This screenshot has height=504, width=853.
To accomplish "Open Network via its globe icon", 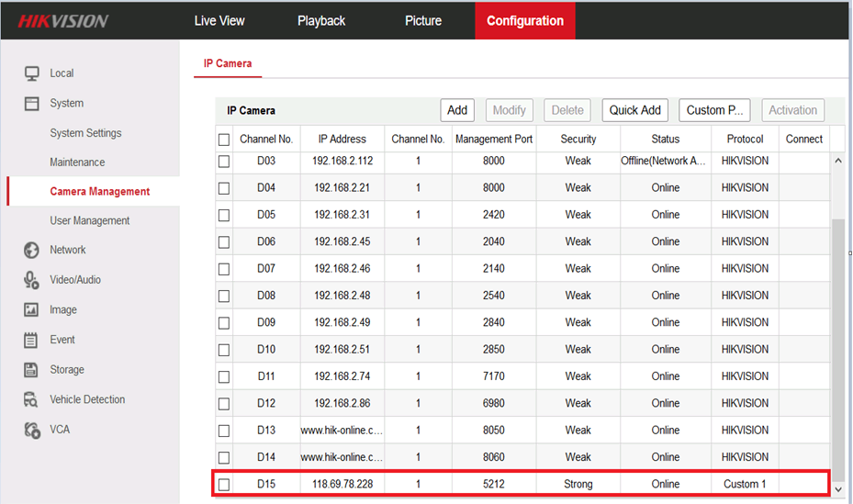I will (32, 251).
